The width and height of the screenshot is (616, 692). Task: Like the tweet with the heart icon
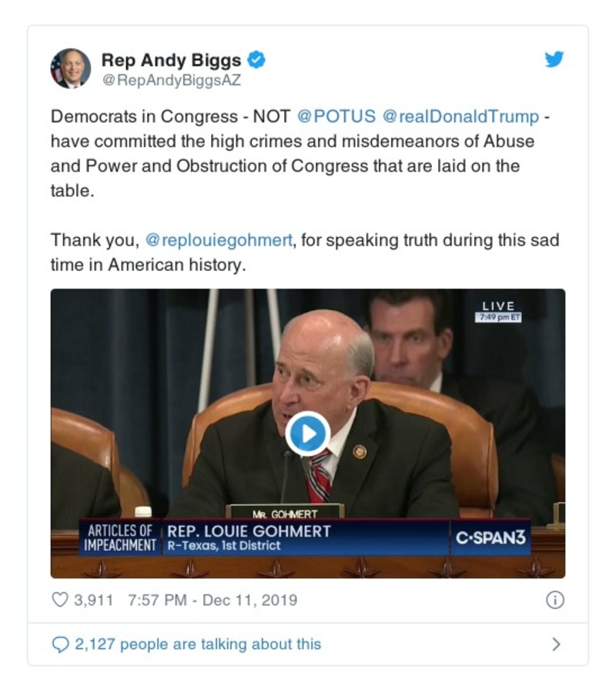point(60,600)
